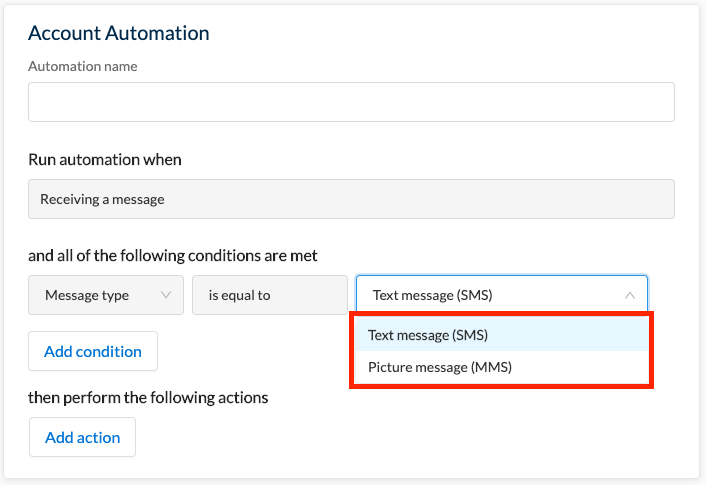Open the Message type condition dropdown
This screenshot has height=485, width=706.
[x=106, y=295]
